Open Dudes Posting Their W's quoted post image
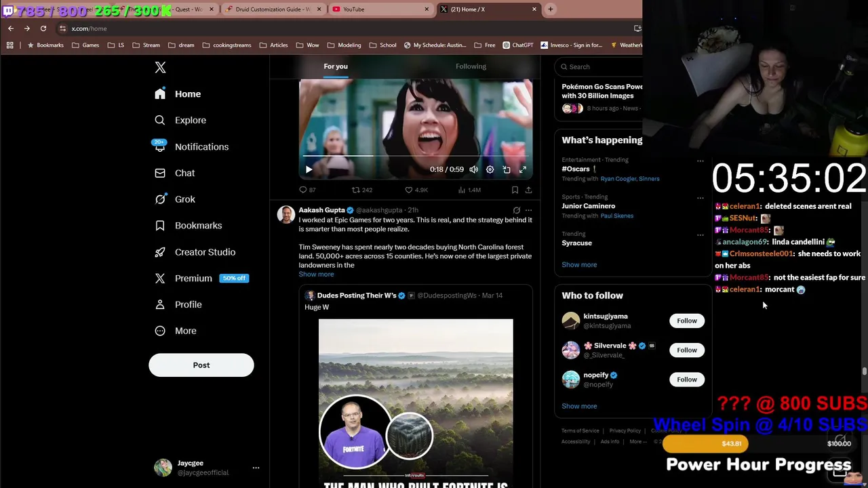Screen dimensions: 868x488 (416, 403)
